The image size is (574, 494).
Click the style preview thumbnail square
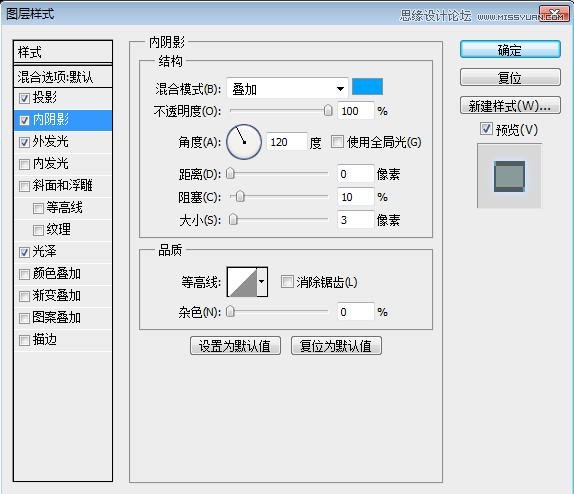(x=509, y=176)
